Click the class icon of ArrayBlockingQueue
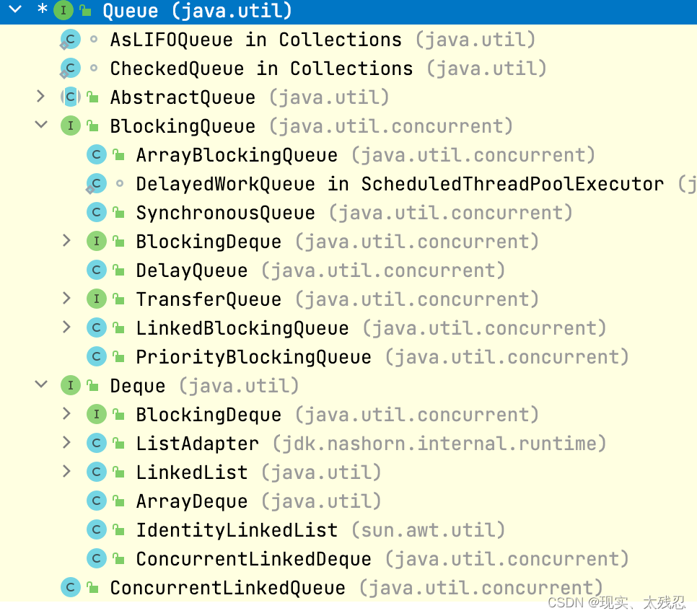 [x=96, y=155]
